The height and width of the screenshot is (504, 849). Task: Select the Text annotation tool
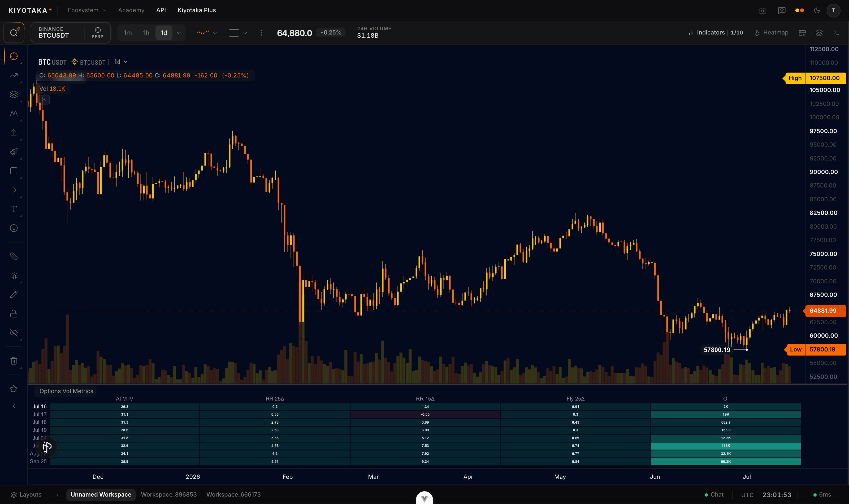tap(14, 209)
